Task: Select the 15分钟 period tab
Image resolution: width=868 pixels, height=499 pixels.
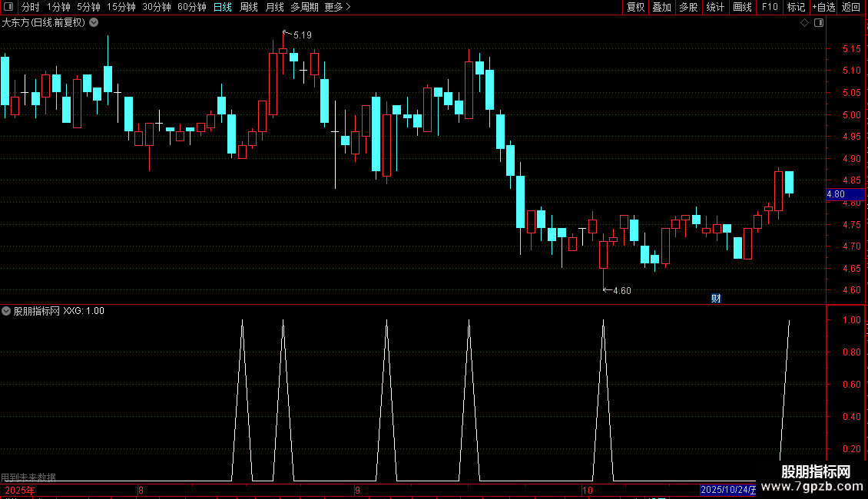Action: (121, 7)
